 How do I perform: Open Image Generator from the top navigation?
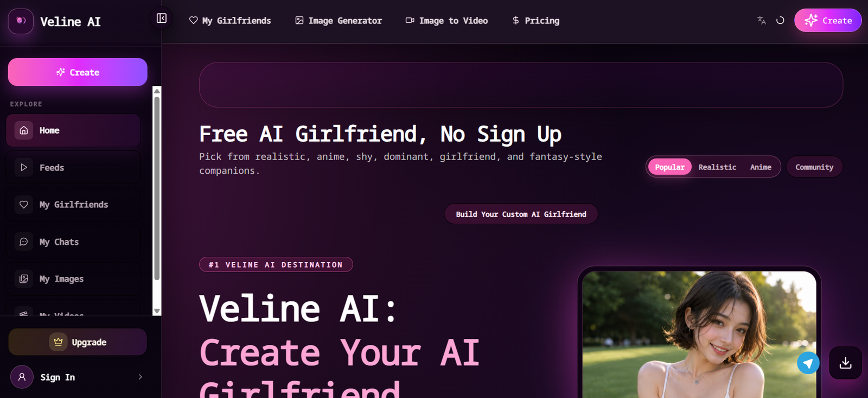click(339, 21)
